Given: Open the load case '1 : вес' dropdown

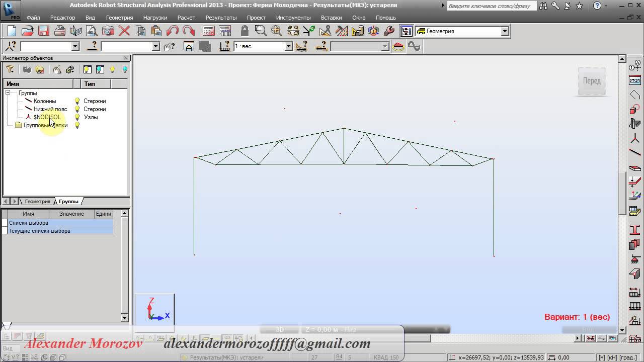Looking at the screenshot, I should (289, 46).
